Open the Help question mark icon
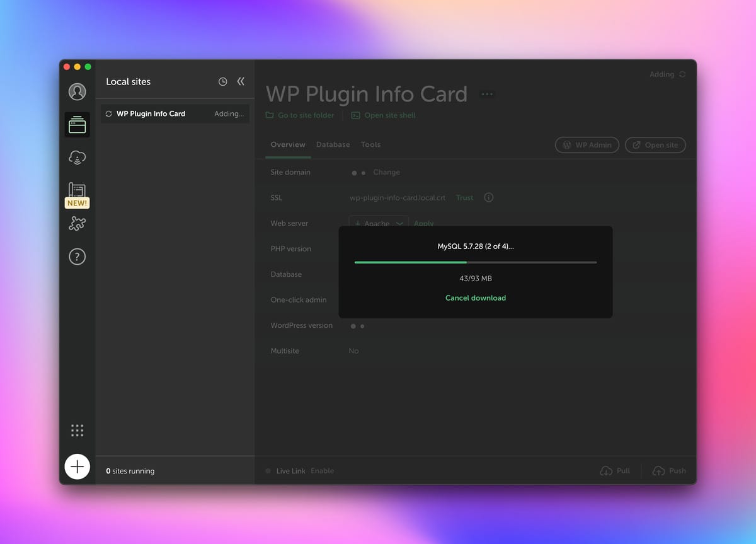 (77, 257)
